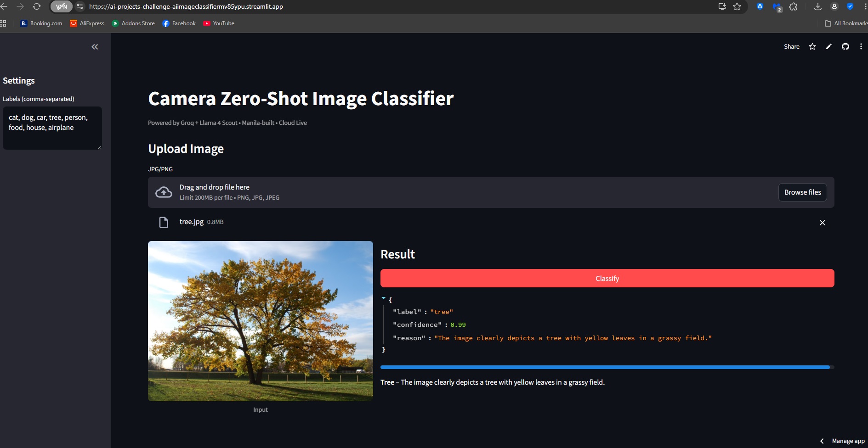The height and width of the screenshot is (448, 868).
Task: Open Manage app at the bottom right
Action: click(848, 441)
